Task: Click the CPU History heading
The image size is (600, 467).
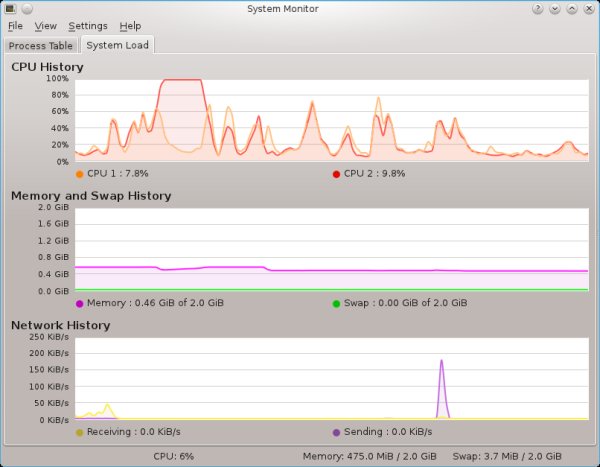Action: pos(47,67)
